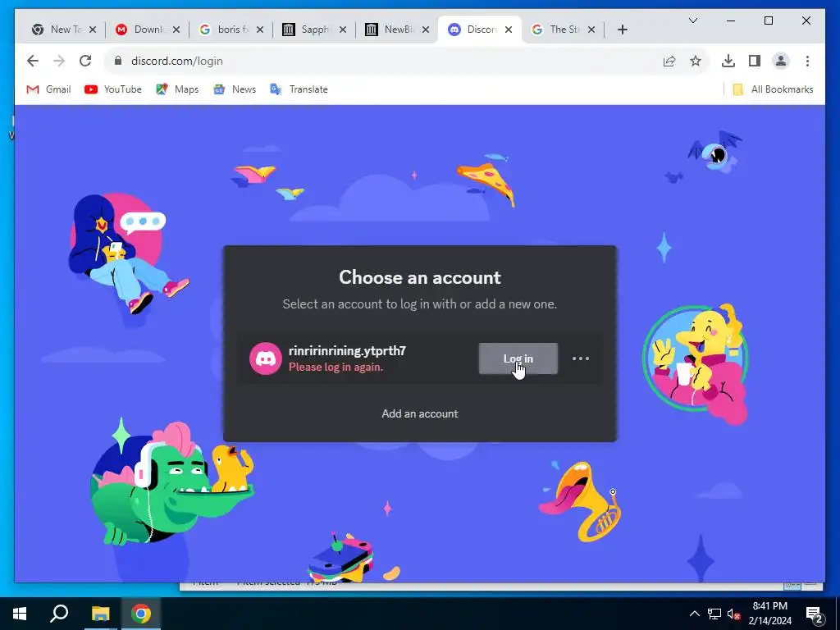Click the Log in button for rinririnrining.ytprth7
The image size is (840, 630).
(x=518, y=358)
